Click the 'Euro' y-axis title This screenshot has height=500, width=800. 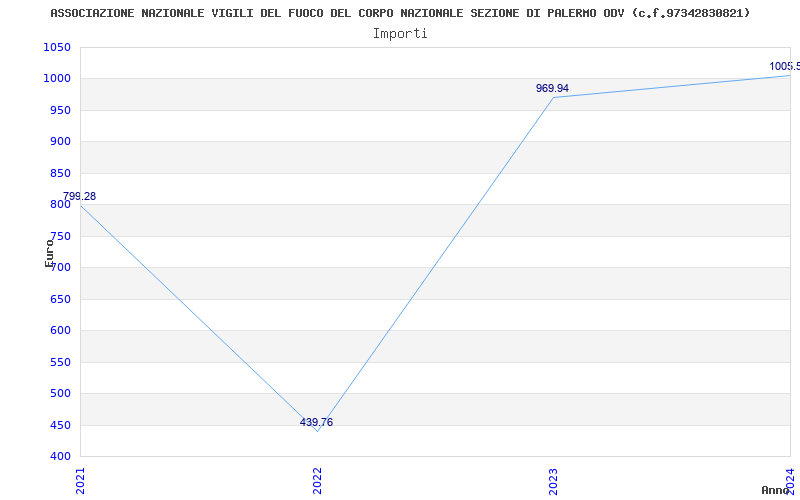(49, 253)
